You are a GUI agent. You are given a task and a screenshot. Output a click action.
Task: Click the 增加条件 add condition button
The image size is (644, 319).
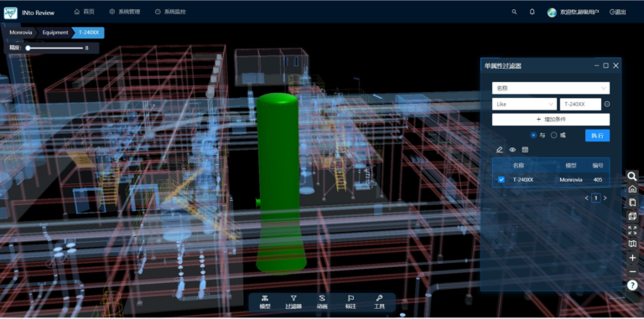point(551,120)
